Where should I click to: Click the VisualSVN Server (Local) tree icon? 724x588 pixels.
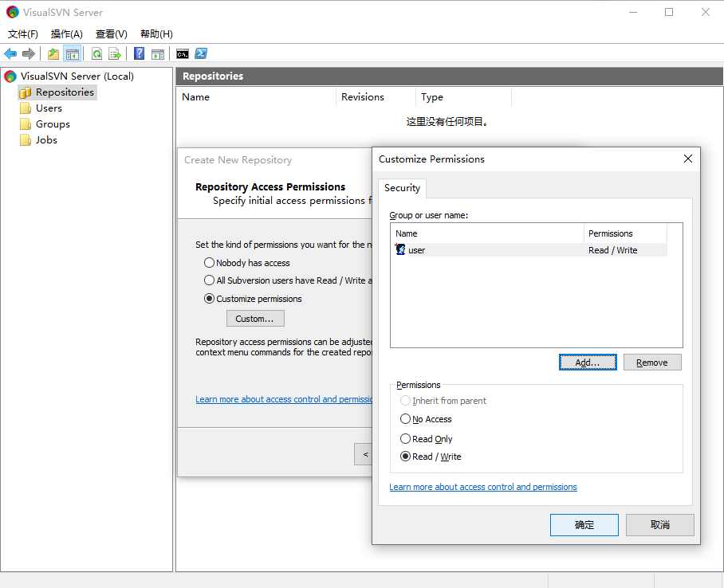coord(10,76)
